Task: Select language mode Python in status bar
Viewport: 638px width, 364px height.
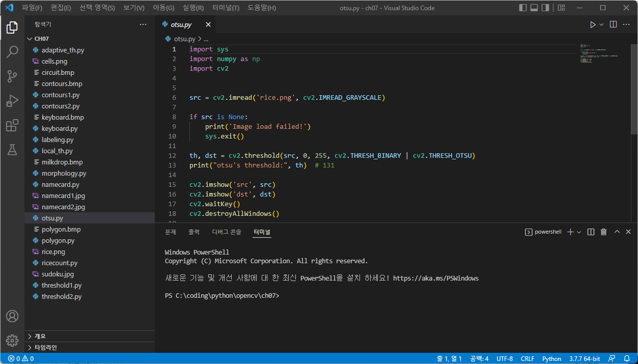Action: pos(551,358)
